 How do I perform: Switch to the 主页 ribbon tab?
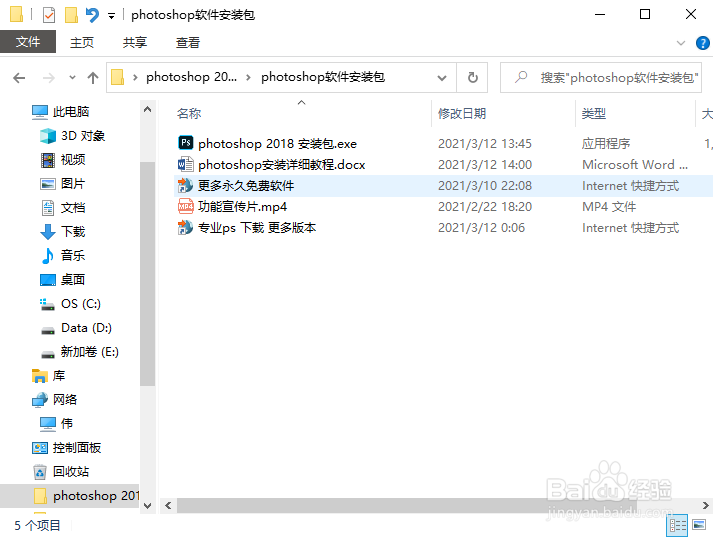coord(82,42)
